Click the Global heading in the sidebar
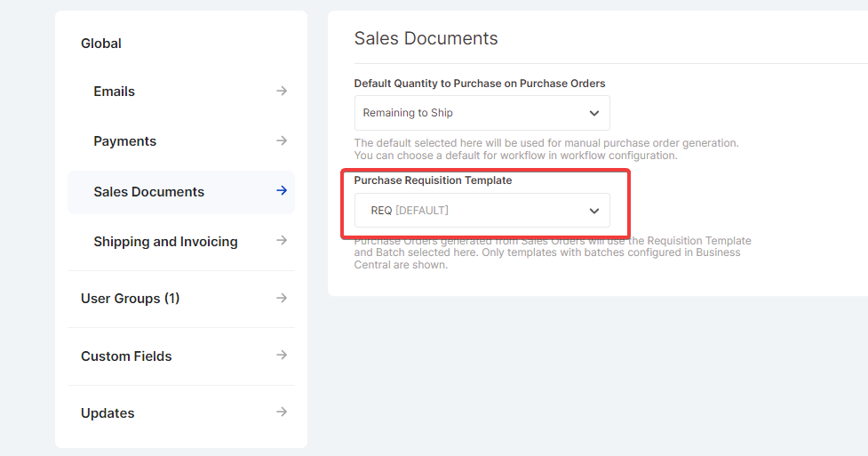868x456 pixels. tap(101, 44)
